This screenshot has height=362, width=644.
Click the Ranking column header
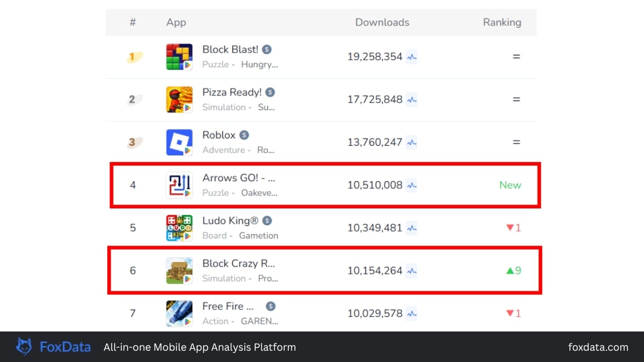(x=502, y=23)
